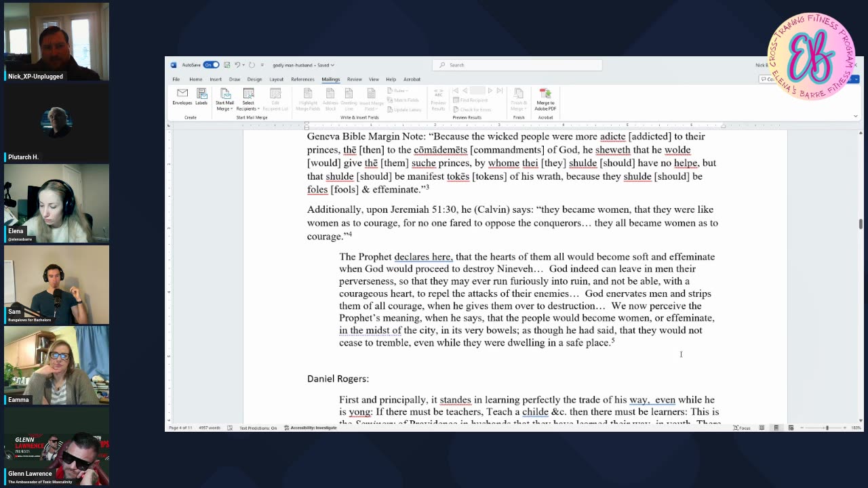Click the Redo icon in title bar

pyautogui.click(x=252, y=65)
